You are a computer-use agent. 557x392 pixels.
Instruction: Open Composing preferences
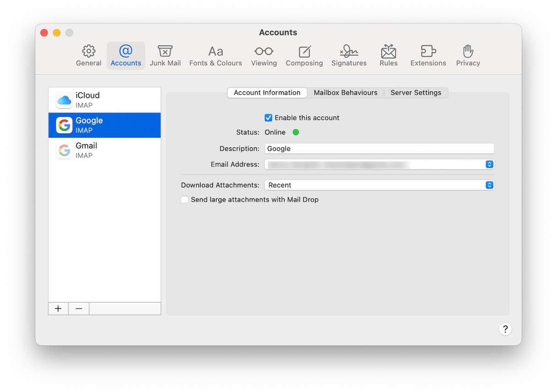pos(304,54)
